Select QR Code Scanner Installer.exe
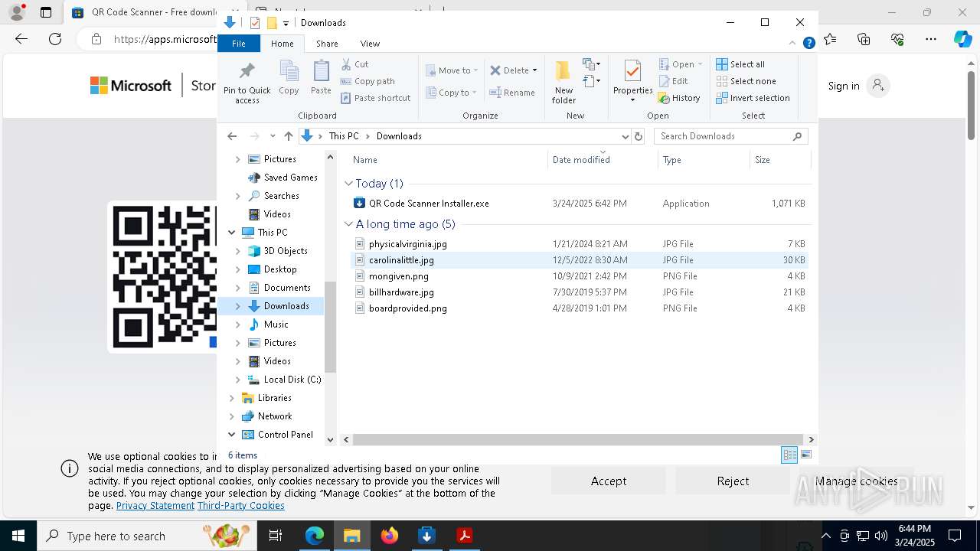Screen dimensions: 980x551 pyautogui.click(x=429, y=204)
